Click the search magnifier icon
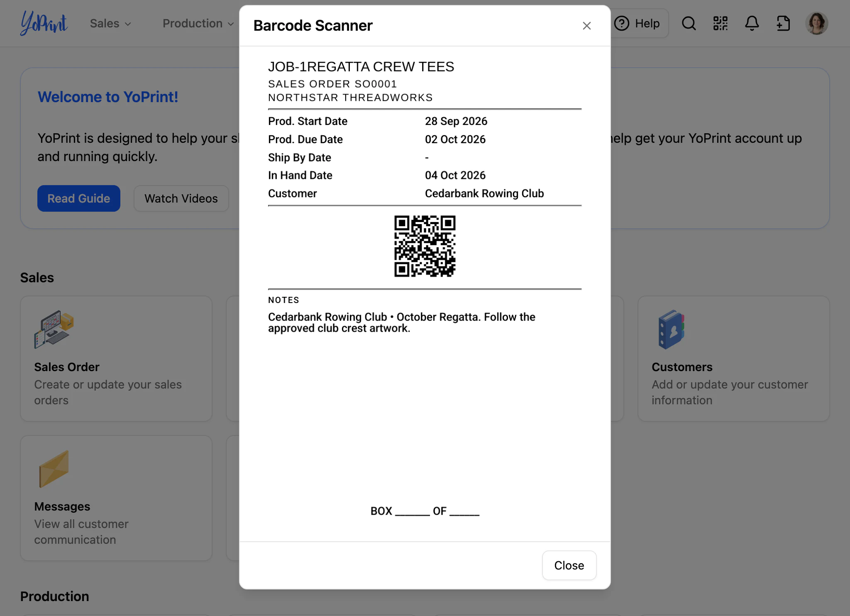Image resolution: width=850 pixels, height=616 pixels. tap(689, 23)
